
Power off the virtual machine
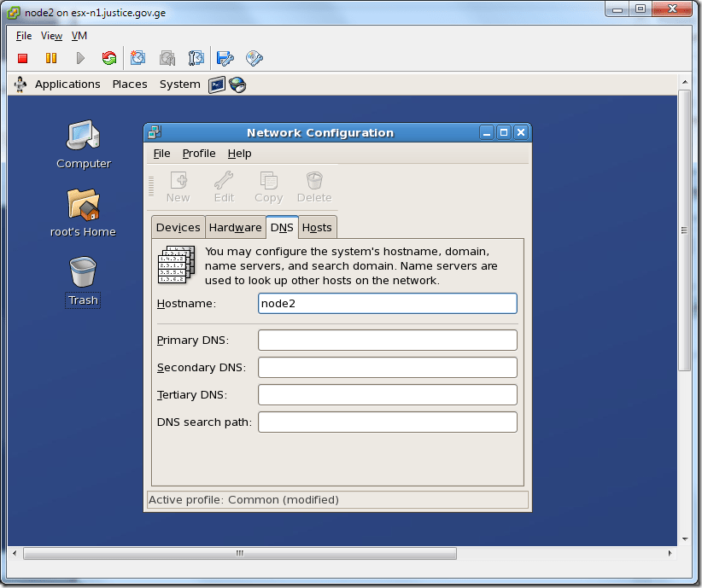(23, 57)
